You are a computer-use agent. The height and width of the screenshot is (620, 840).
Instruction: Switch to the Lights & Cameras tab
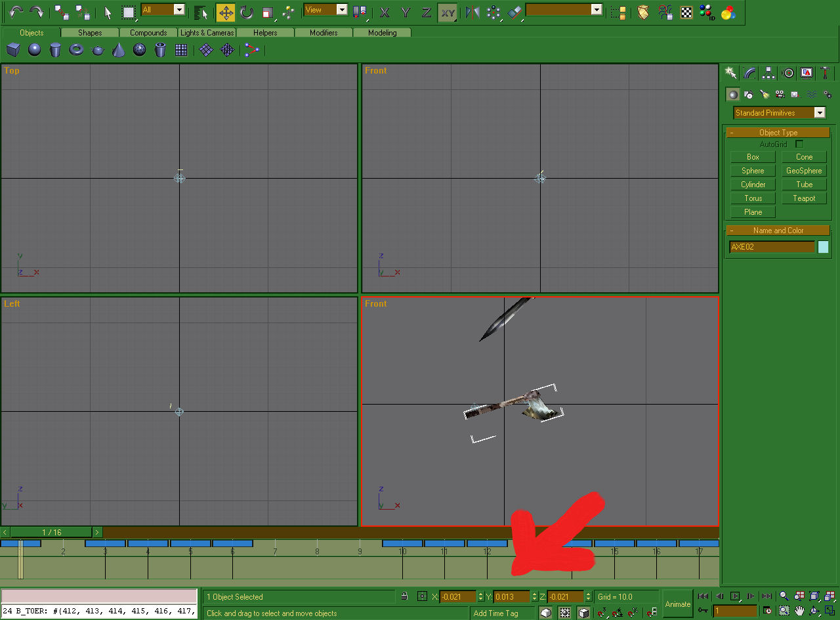207,33
